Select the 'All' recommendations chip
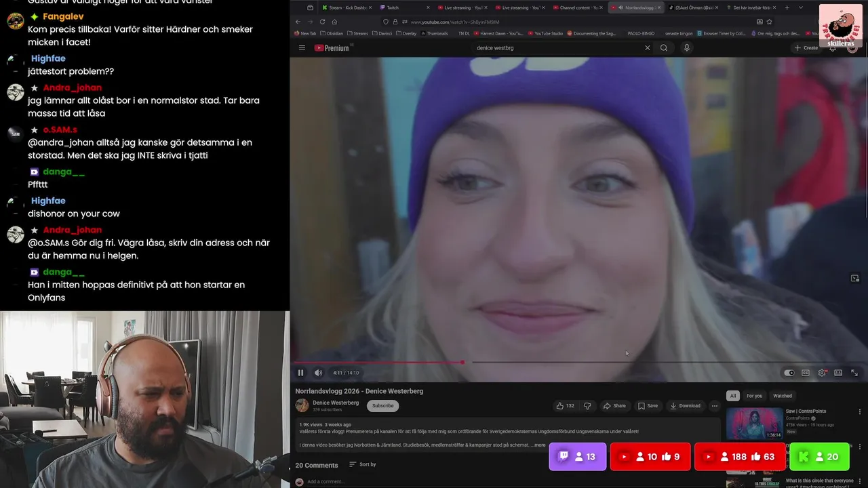 (733, 396)
